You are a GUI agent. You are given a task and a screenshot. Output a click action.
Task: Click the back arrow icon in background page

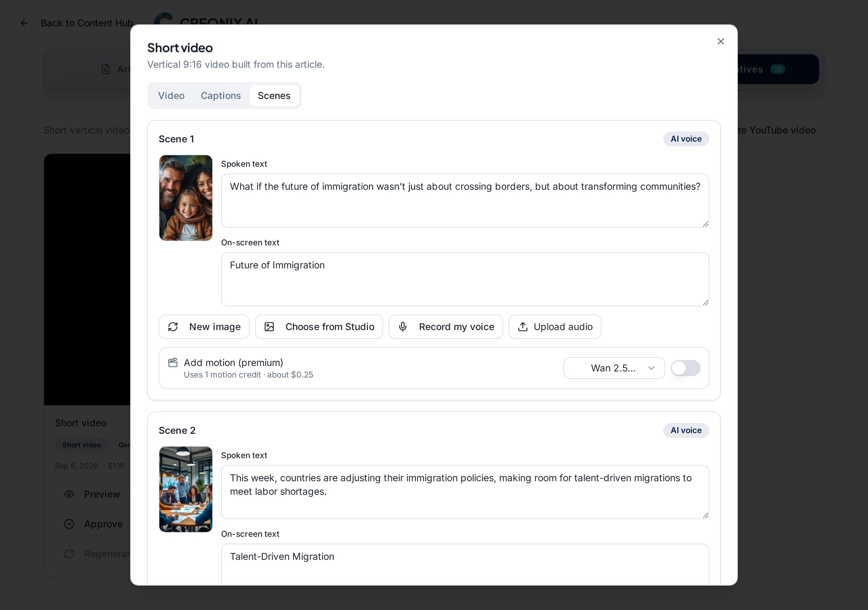point(24,23)
